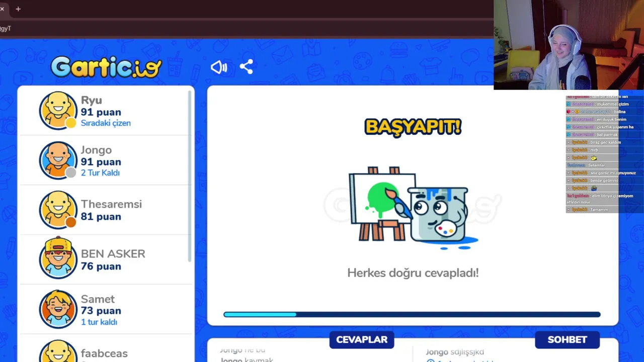Click the share icon next to speaker

click(246, 67)
